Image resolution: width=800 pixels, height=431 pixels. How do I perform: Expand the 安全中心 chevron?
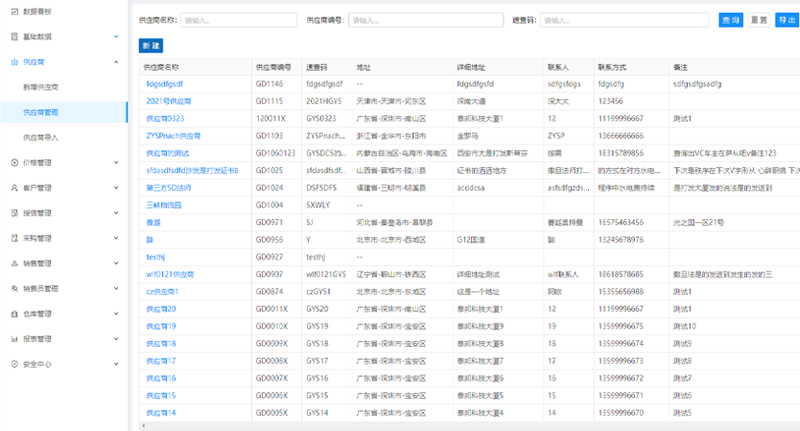(x=116, y=364)
